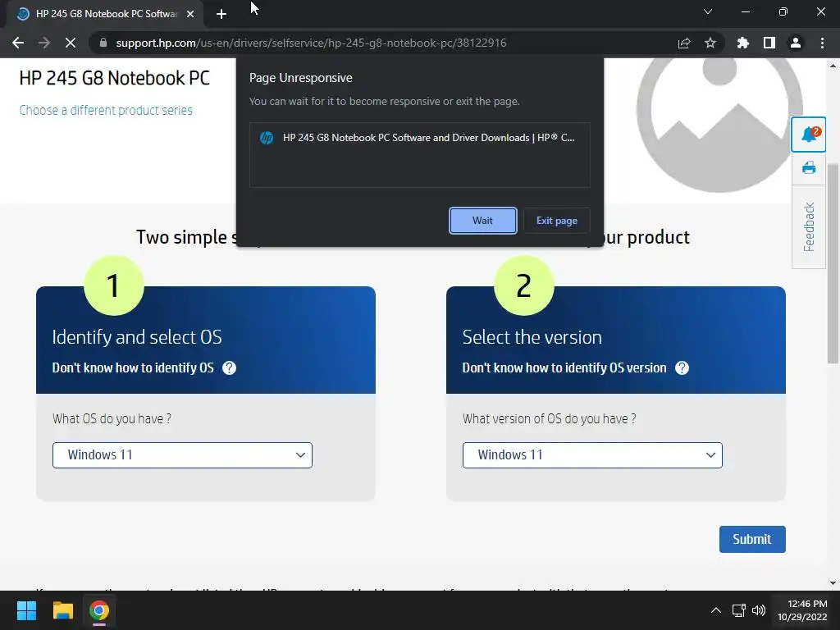Open the OS version dropdown
Image resolution: width=840 pixels, height=630 pixels.
coord(592,454)
